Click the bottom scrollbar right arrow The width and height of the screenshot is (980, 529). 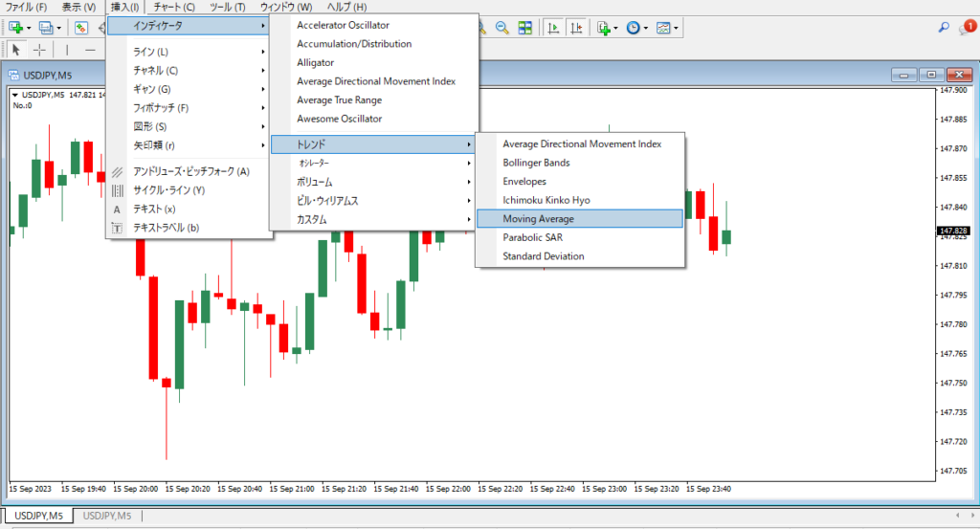(971, 501)
